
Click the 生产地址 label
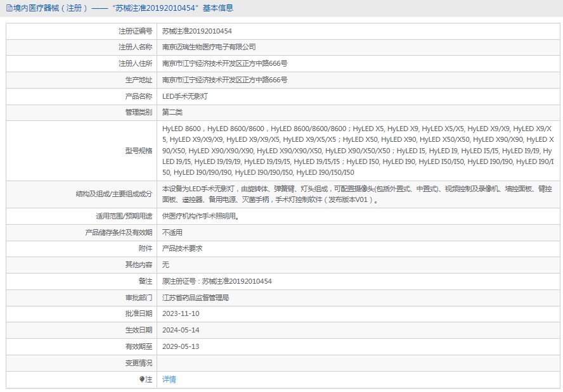click(x=139, y=80)
